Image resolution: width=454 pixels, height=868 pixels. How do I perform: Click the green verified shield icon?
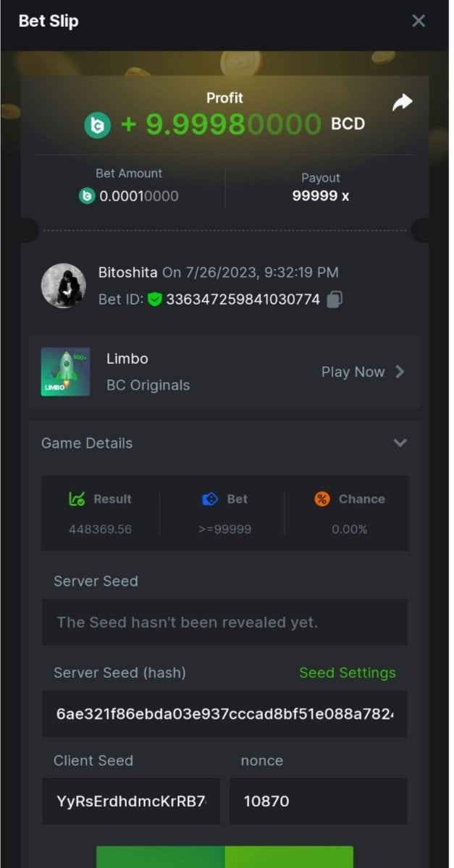point(154,299)
